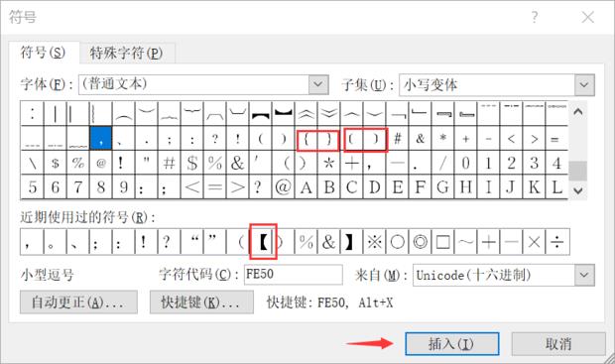Viewport: 615px width, 364px height.
Task: Click the 快捷键: FE50, Alt+X text
Action: click(x=330, y=303)
